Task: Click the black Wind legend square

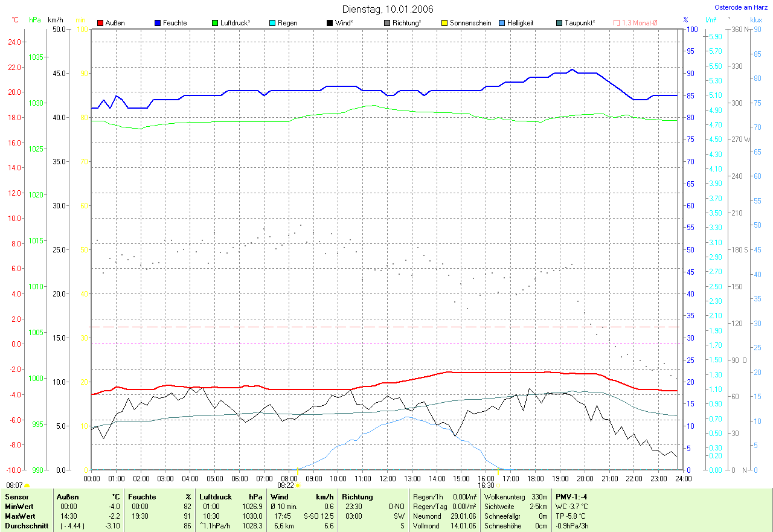Action: (x=330, y=23)
